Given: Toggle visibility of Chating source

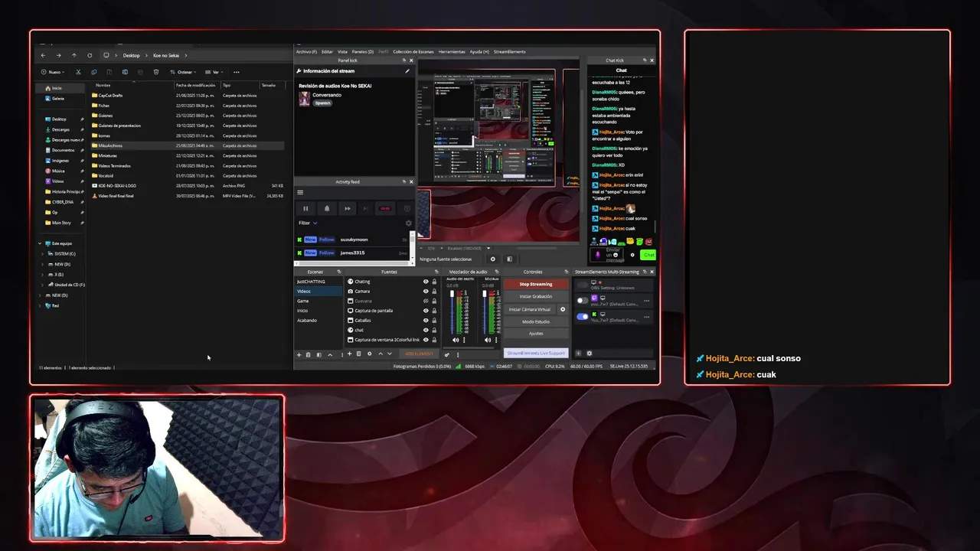Looking at the screenshot, I should (426, 282).
